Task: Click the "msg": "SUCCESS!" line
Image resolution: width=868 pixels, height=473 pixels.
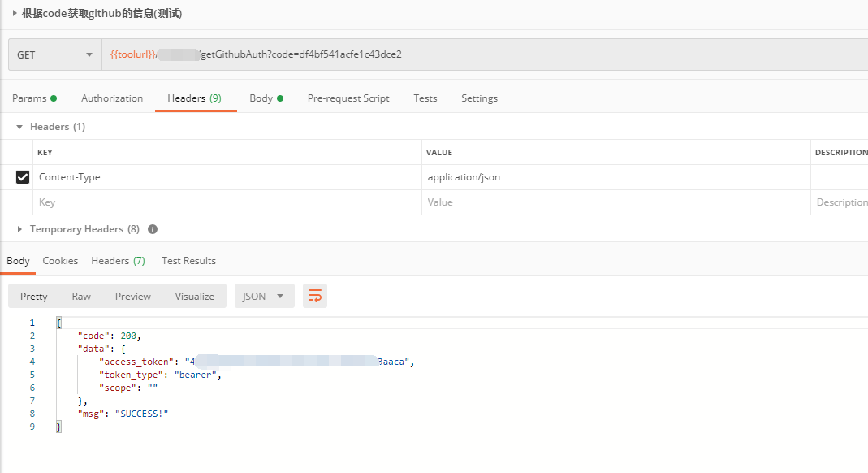Action: 123,413
